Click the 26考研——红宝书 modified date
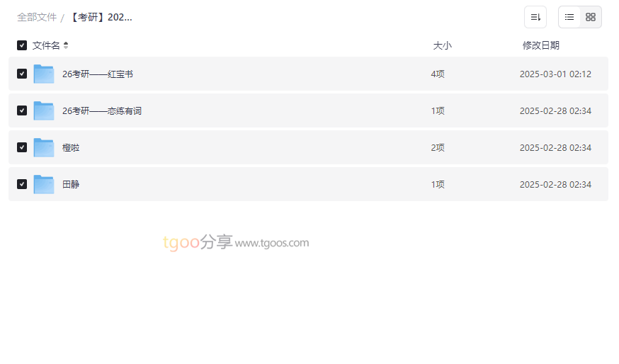619x364 pixels. point(555,74)
